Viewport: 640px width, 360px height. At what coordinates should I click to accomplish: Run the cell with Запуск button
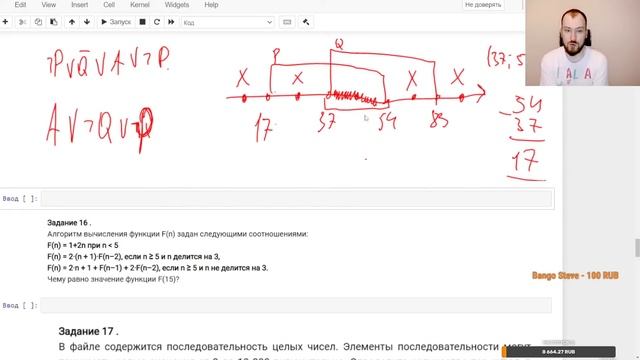tap(116, 22)
